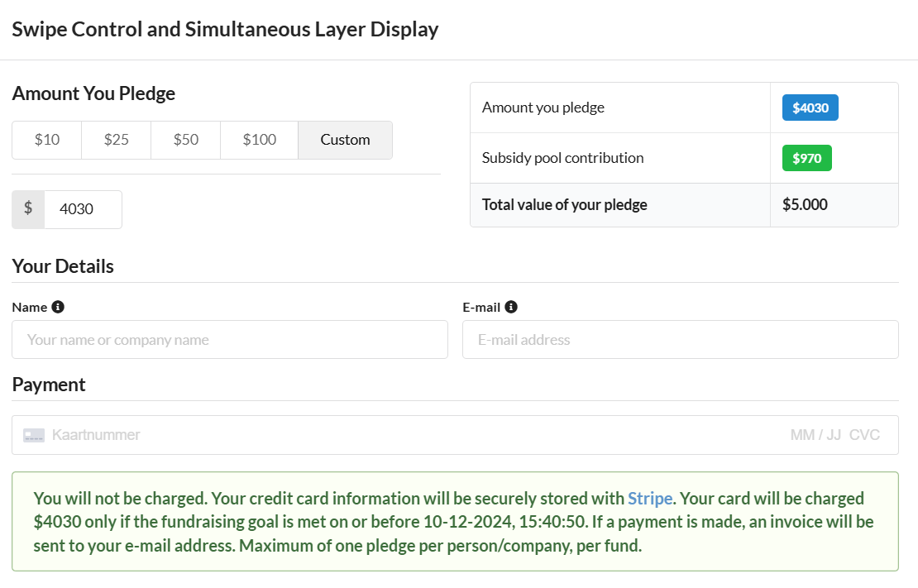Click into the E-mail address input
This screenshot has height=588, width=918.
click(680, 340)
